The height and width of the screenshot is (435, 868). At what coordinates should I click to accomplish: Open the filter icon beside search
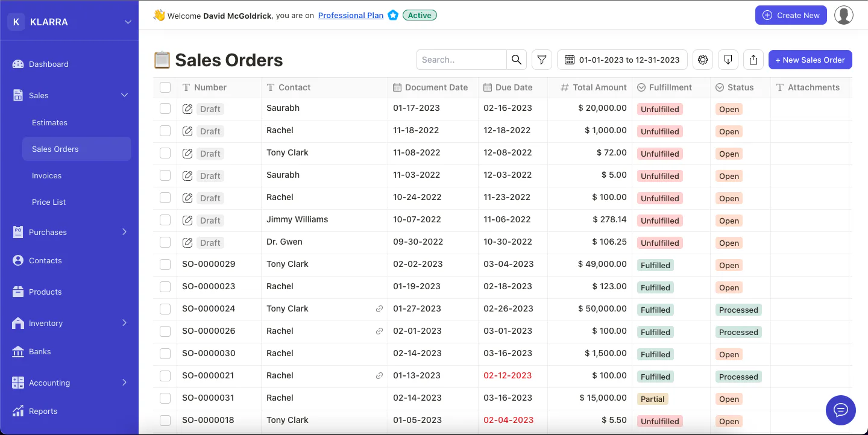[x=541, y=60]
